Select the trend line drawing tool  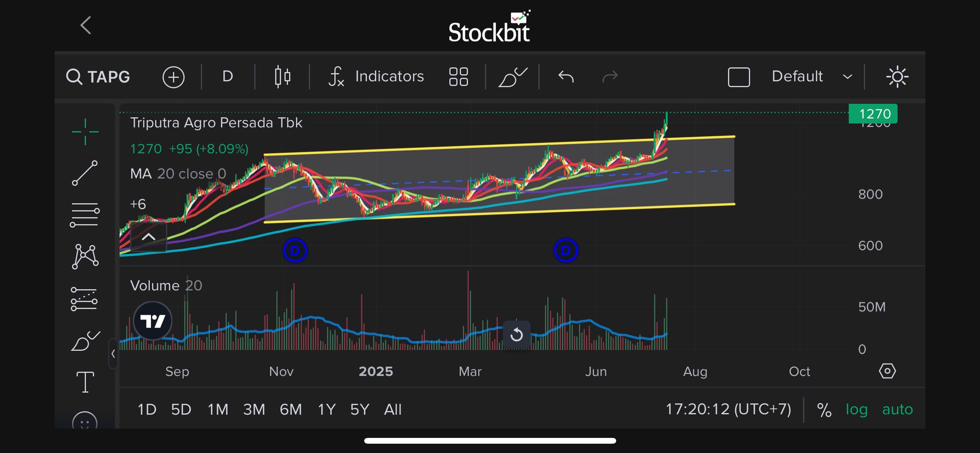point(85,173)
